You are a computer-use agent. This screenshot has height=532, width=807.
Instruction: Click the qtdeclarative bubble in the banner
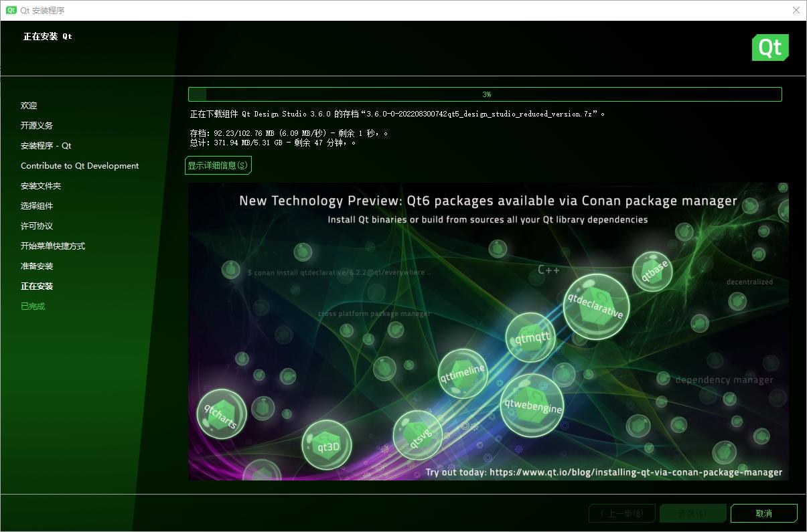595,306
